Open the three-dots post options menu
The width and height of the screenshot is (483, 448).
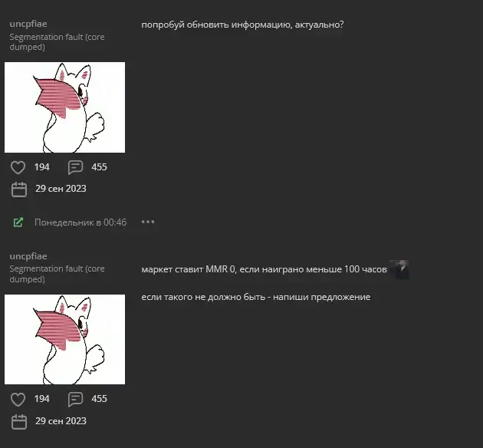(x=148, y=222)
